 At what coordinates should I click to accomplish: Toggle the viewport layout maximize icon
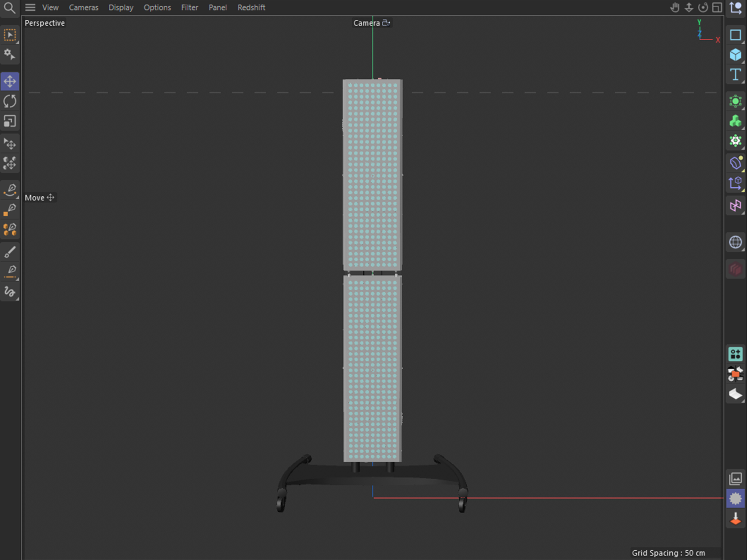[x=717, y=7]
